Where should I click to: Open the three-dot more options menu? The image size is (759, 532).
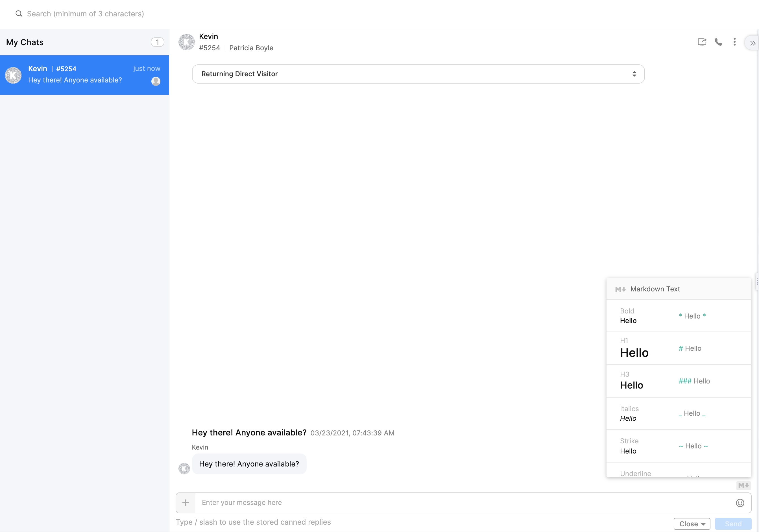[x=734, y=42]
